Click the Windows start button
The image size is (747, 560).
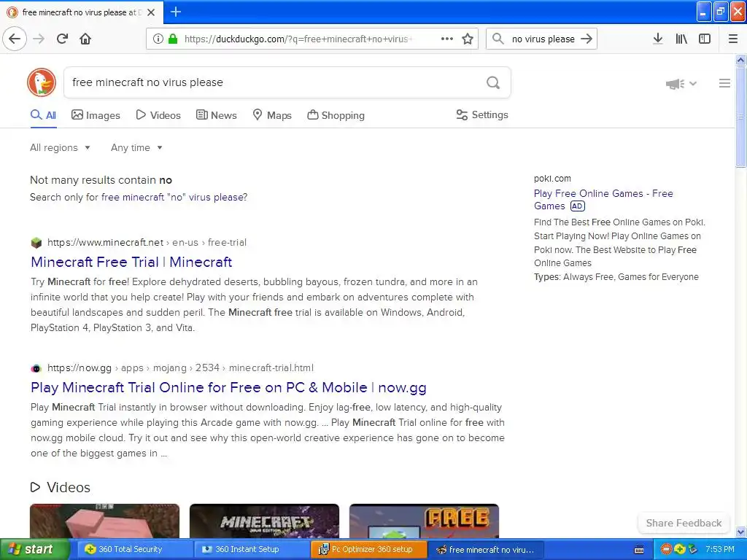[x=35, y=549]
